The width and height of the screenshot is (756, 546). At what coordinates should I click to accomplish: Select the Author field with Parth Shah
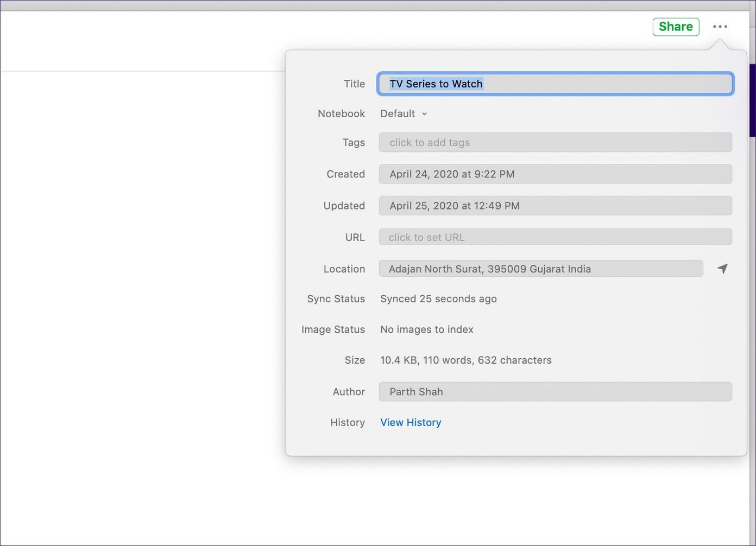click(x=555, y=392)
